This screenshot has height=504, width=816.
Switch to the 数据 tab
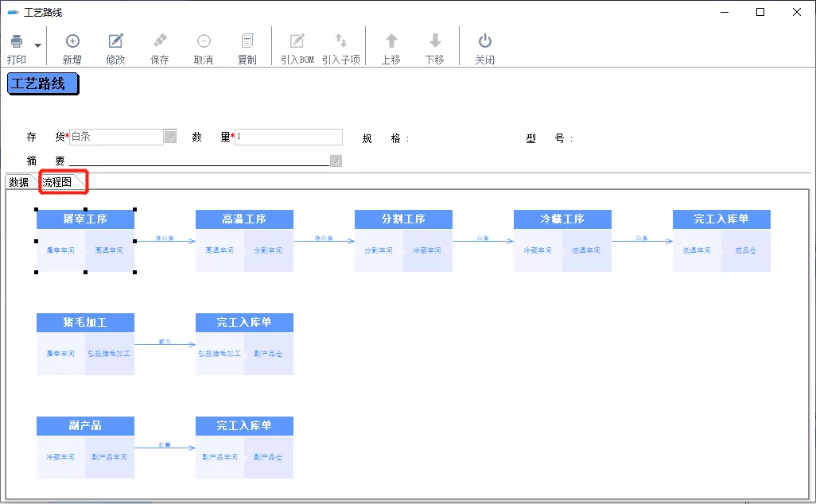(x=18, y=182)
